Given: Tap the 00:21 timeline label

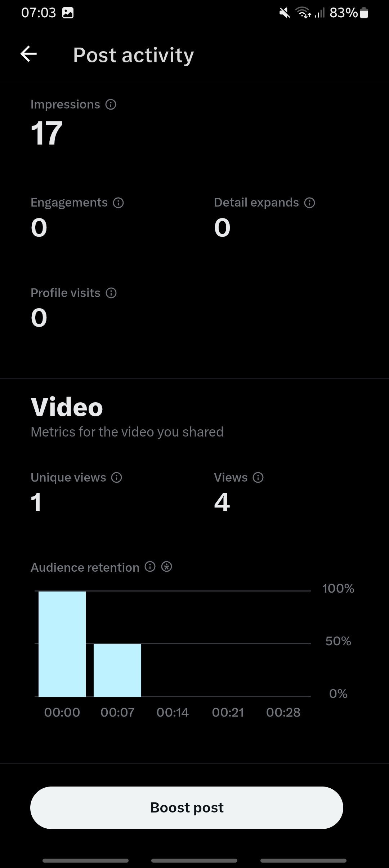Looking at the screenshot, I should 228,712.
